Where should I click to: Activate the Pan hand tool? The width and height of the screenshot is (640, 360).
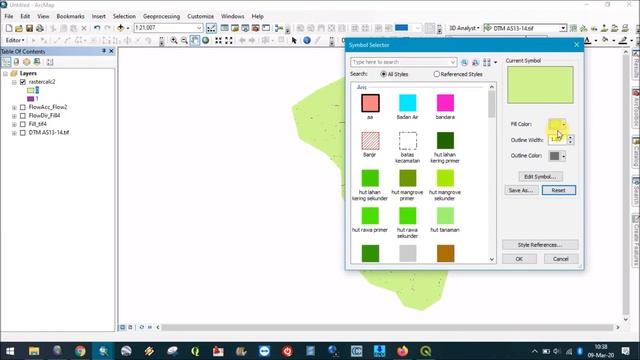tap(195, 40)
